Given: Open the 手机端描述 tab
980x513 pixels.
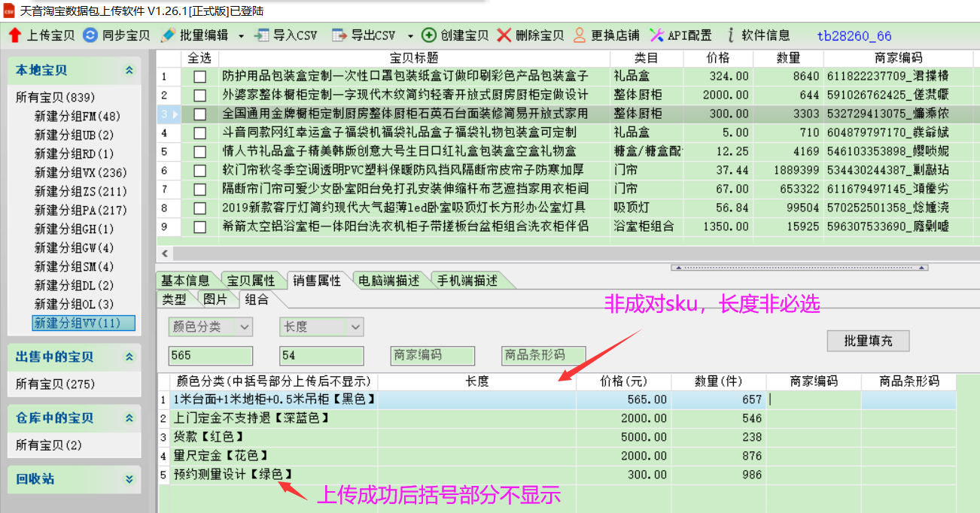Looking at the screenshot, I should point(467,281).
